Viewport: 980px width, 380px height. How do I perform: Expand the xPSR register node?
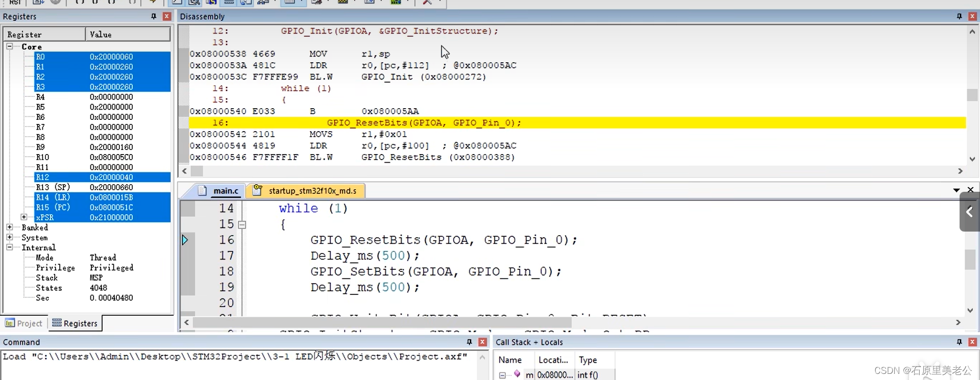coord(23,217)
